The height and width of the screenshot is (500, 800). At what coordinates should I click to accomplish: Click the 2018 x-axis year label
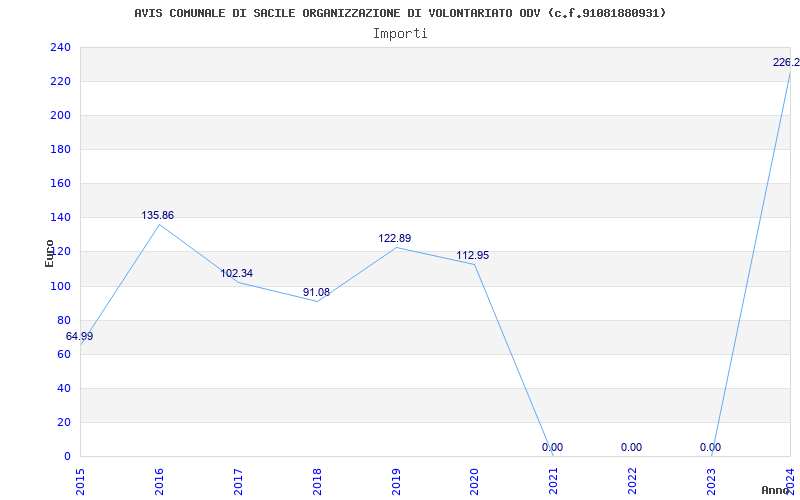[317, 482]
